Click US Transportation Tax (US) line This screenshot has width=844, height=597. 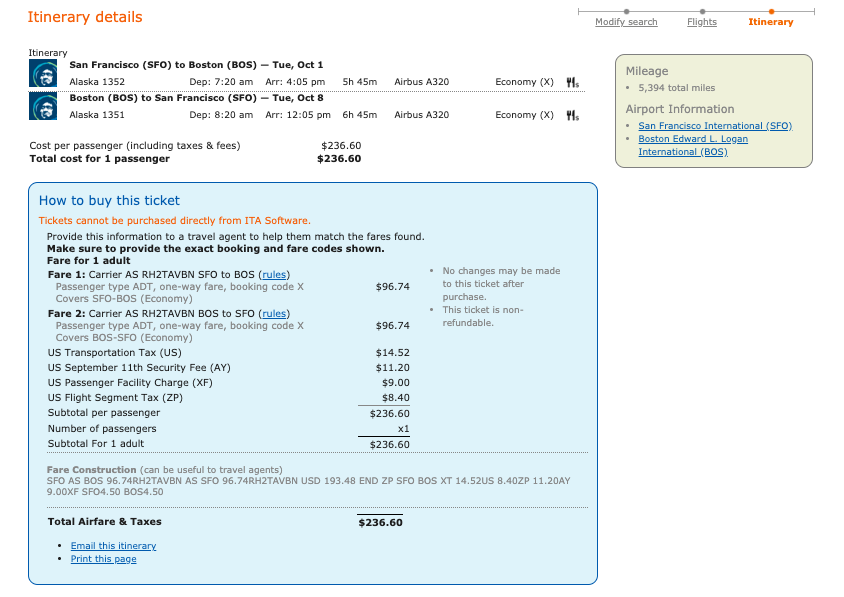[115, 353]
